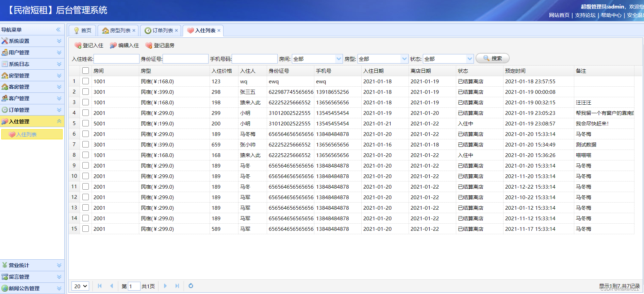The width and height of the screenshot is (644, 294).
Task: Open the 房型 filter dropdown
Action: coord(404,59)
